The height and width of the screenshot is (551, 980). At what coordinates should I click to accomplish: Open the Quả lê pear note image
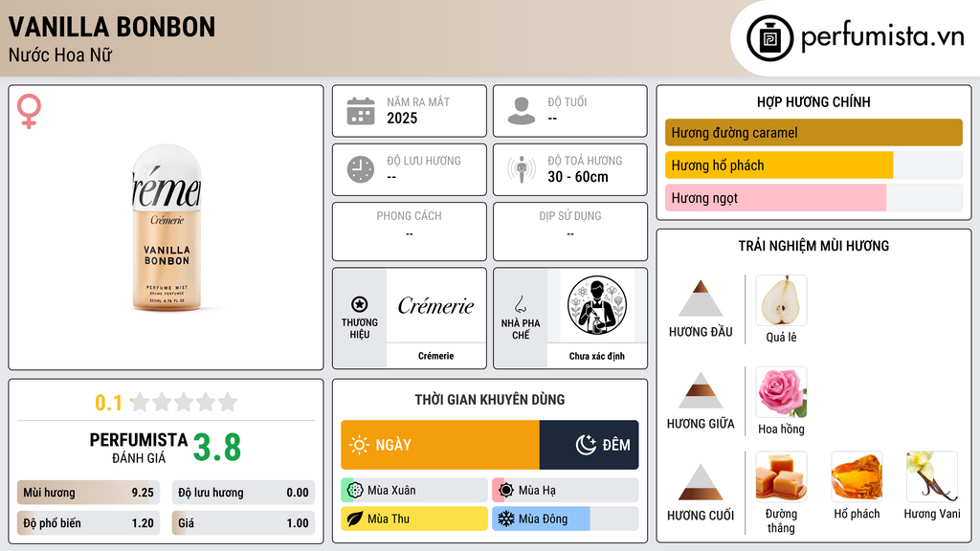coord(781,300)
